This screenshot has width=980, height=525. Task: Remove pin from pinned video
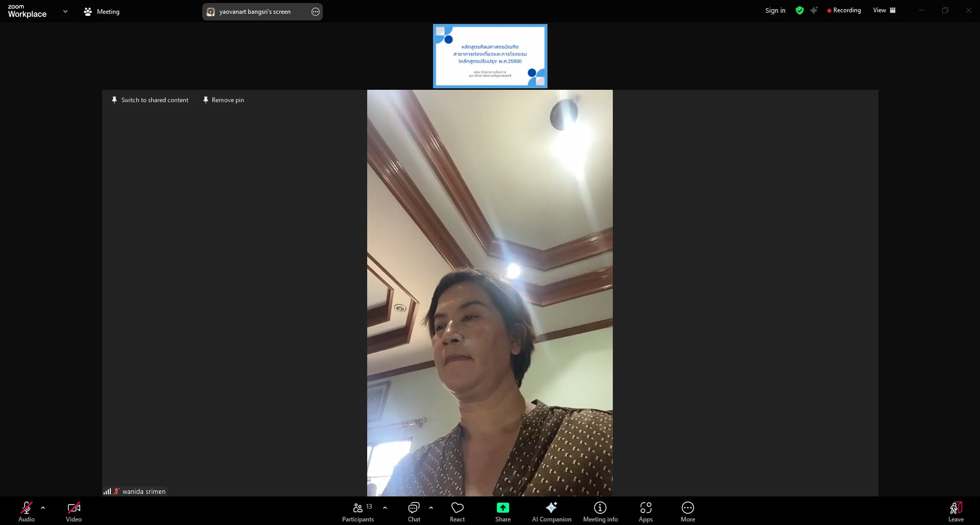pyautogui.click(x=223, y=100)
